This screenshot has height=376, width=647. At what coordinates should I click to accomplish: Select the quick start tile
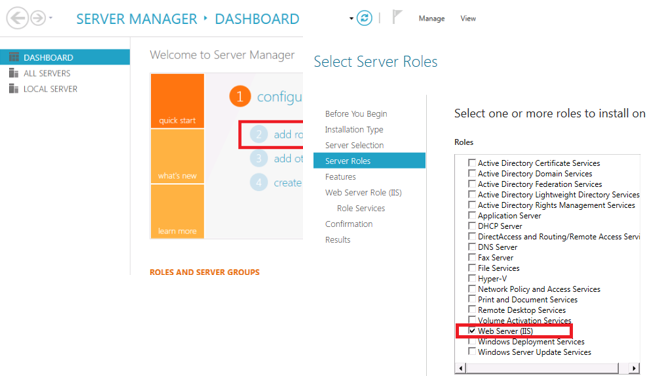(x=177, y=101)
